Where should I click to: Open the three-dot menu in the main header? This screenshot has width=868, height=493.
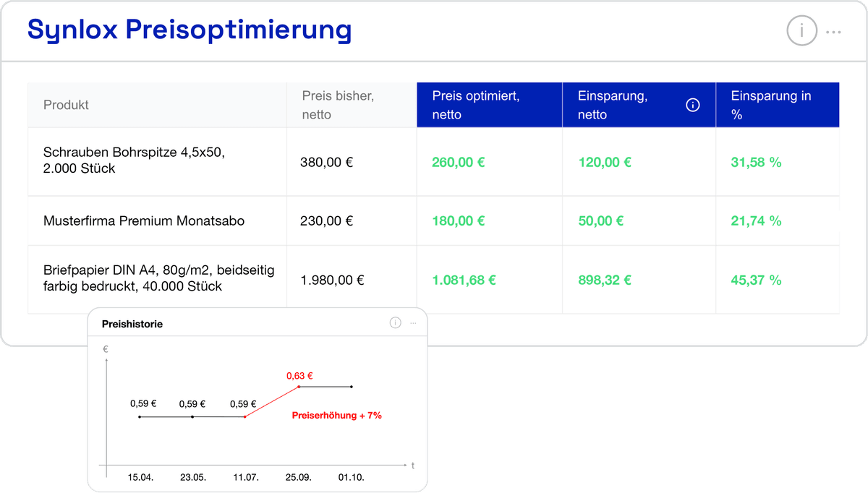pos(833,32)
